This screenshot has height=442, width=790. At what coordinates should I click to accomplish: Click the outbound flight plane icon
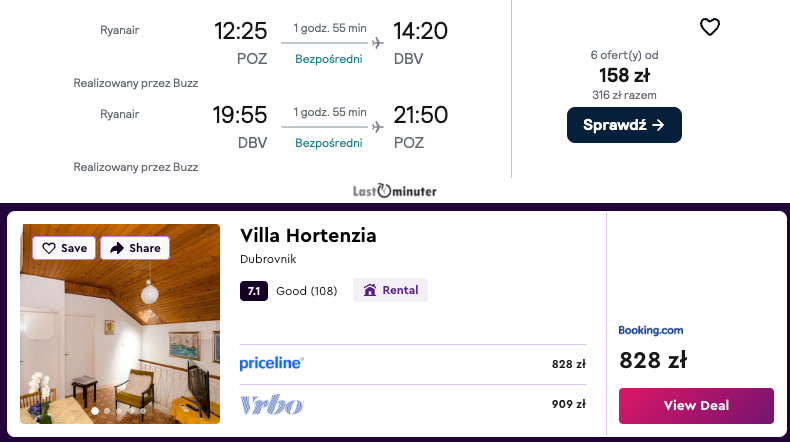pyautogui.click(x=377, y=43)
